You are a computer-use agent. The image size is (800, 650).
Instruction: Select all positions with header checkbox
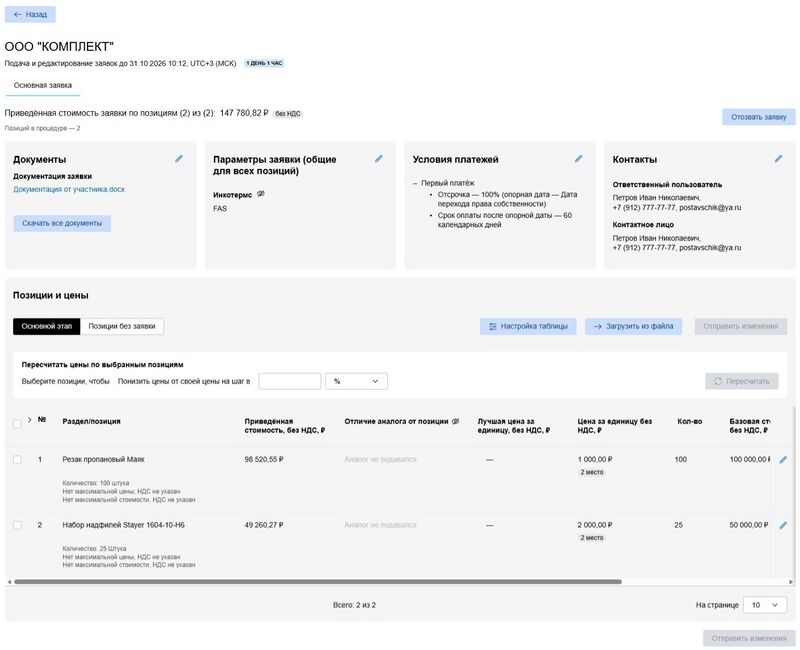[x=17, y=423]
